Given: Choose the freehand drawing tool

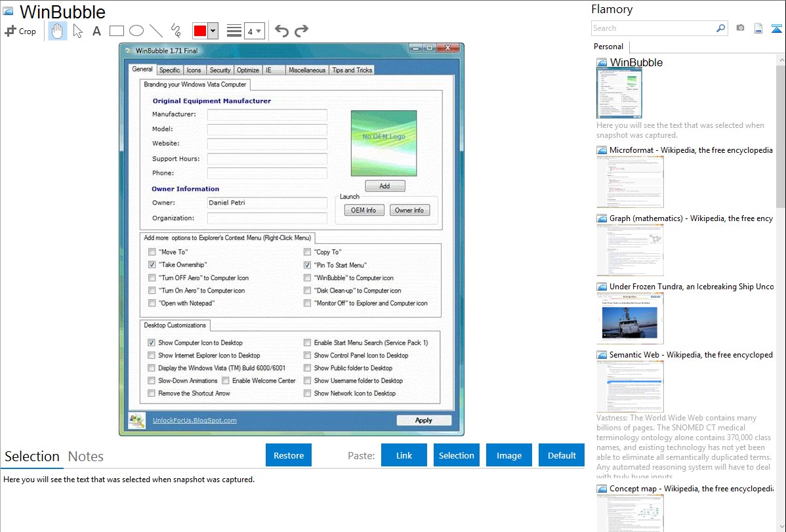Looking at the screenshot, I should [176, 31].
